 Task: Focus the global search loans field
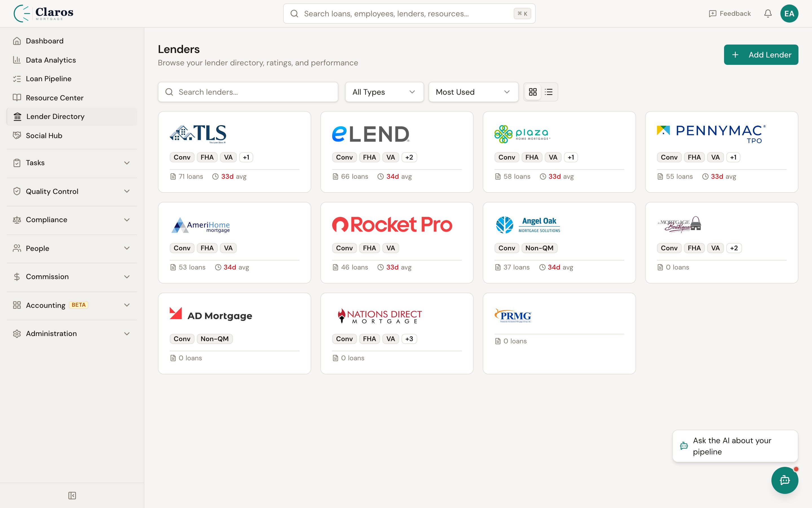click(409, 14)
